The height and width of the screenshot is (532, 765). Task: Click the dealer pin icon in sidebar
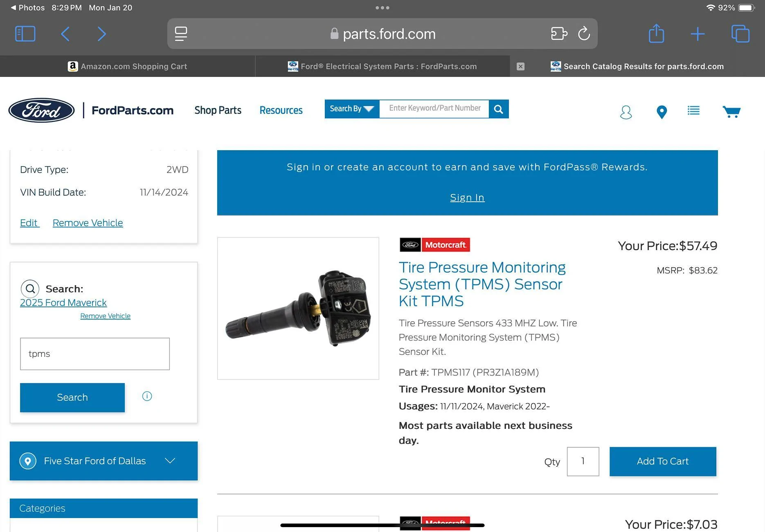[x=28, y=461]
